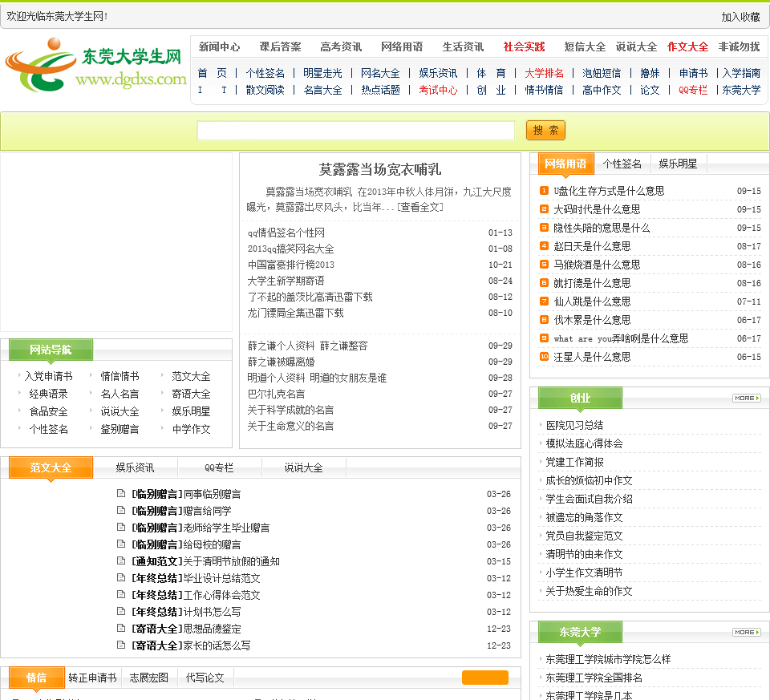Open 仙人跳是什么意思 entry
The height and width of the screenshot is (700, 770).
point(592,301)
